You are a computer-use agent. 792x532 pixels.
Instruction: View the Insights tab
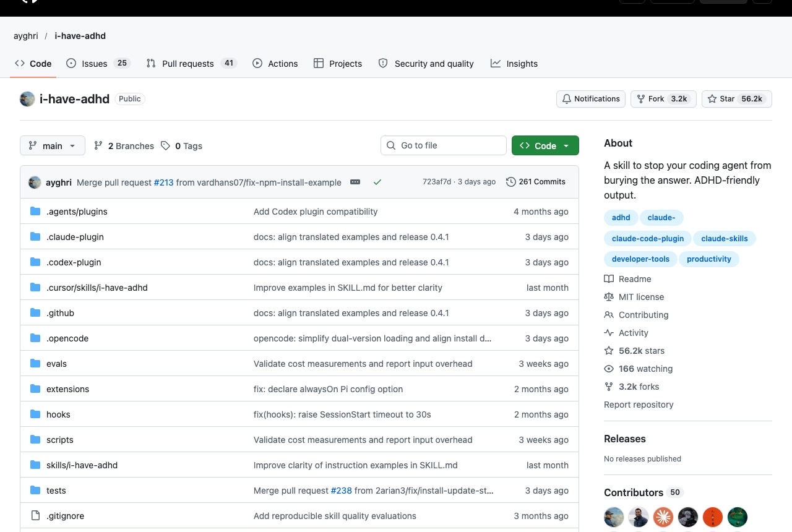[514, 64]
